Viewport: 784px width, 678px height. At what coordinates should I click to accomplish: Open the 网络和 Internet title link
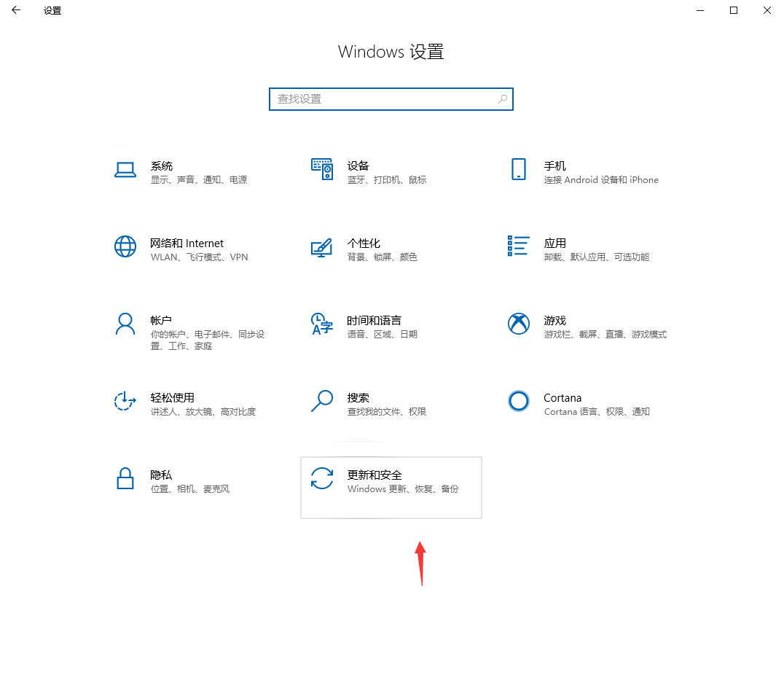click(187, 243)
